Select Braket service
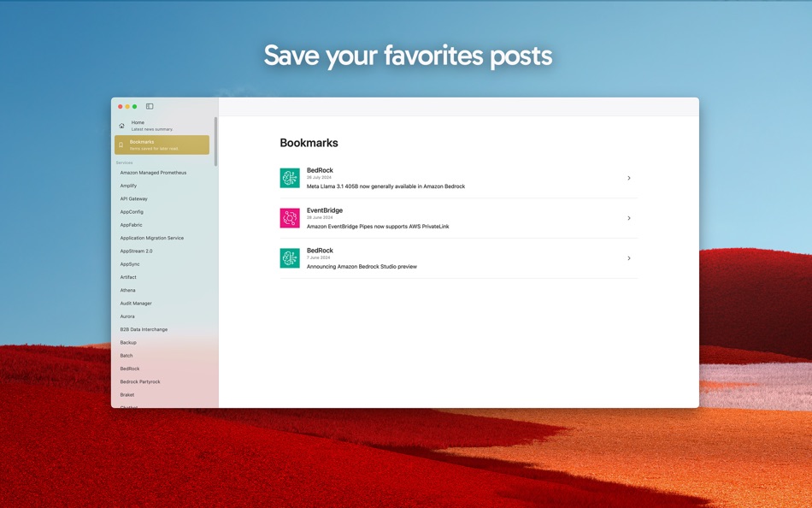Image resolution: width=812 pixels, height=508 pixels. point(127,394)
